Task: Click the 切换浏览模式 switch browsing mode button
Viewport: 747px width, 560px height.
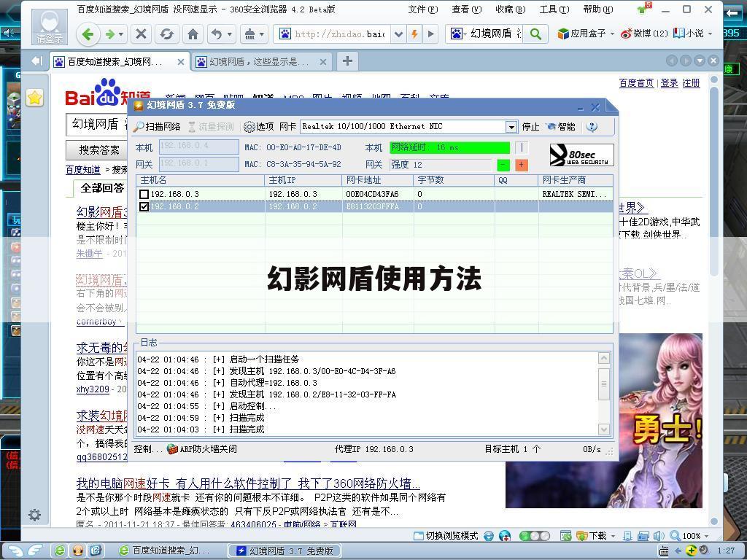Action: [x=446, y=536]
